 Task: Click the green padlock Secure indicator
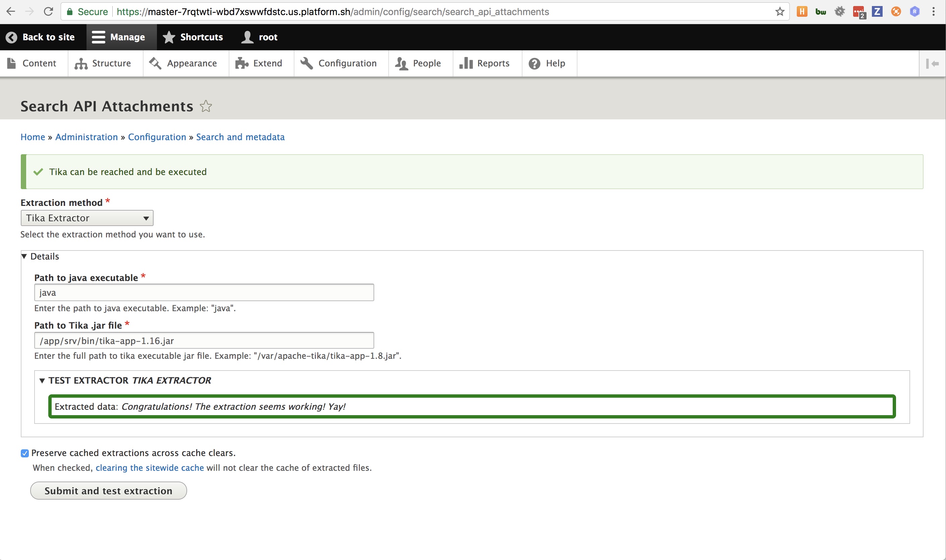pos(87,12)
